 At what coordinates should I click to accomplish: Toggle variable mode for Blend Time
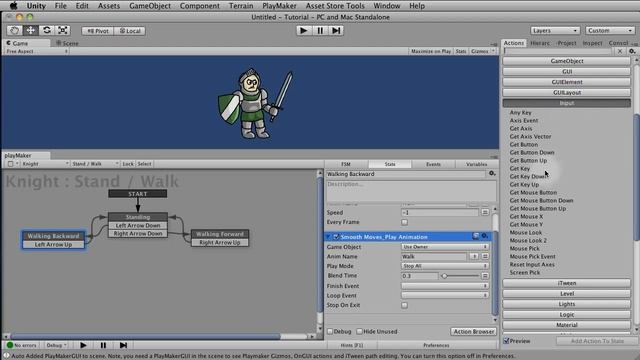pos(485,276)
